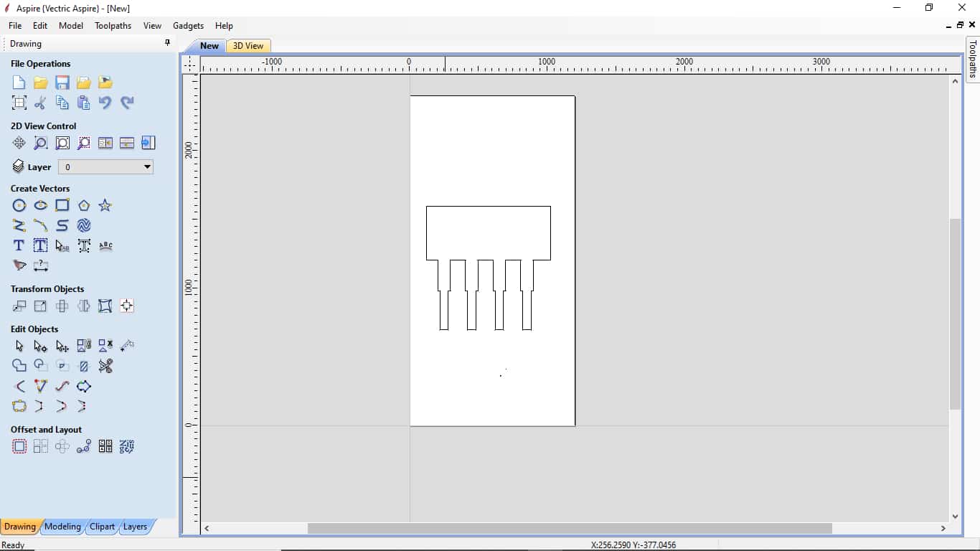Click the Open existing file folder icon
This screenshot has width=980, height=551.
[x=41, y=83]
